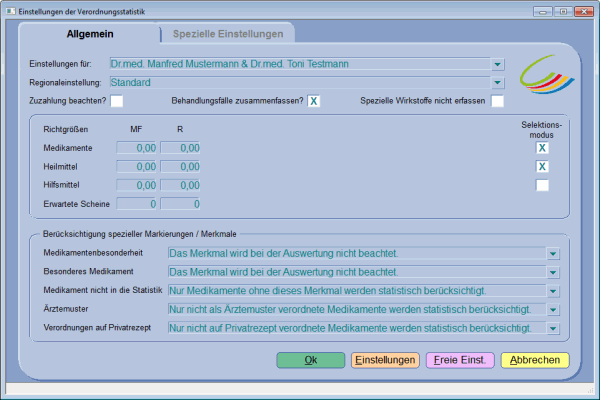This screenshot has height=400, width=600.
Task: Click the Medikamente MF value field
Action: click(137, 148)
